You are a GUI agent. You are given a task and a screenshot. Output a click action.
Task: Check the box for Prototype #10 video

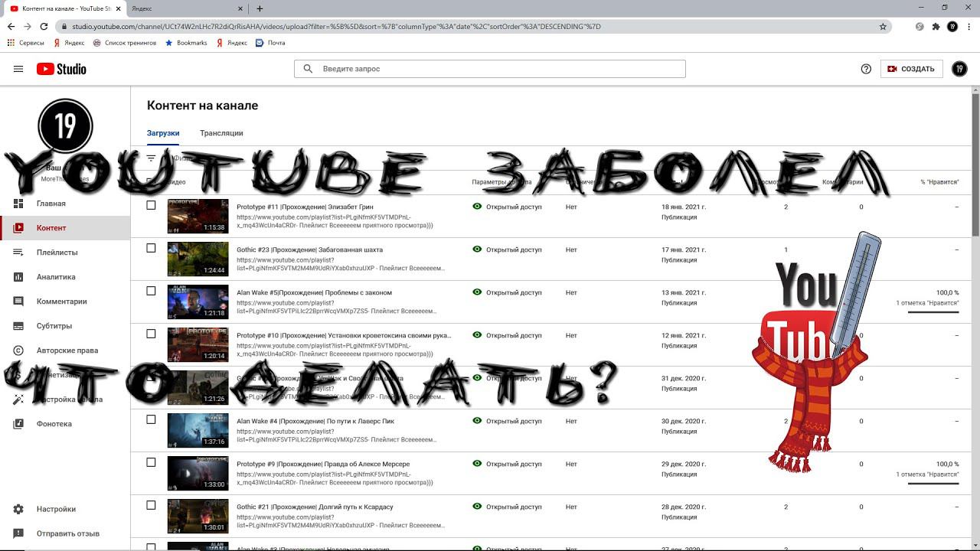[151, 334]
